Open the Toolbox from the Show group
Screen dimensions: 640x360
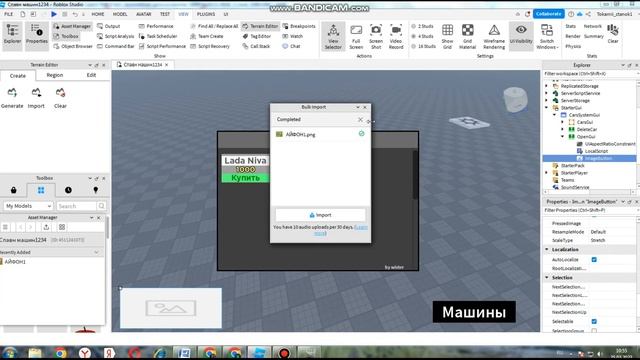tap(67, 36)
